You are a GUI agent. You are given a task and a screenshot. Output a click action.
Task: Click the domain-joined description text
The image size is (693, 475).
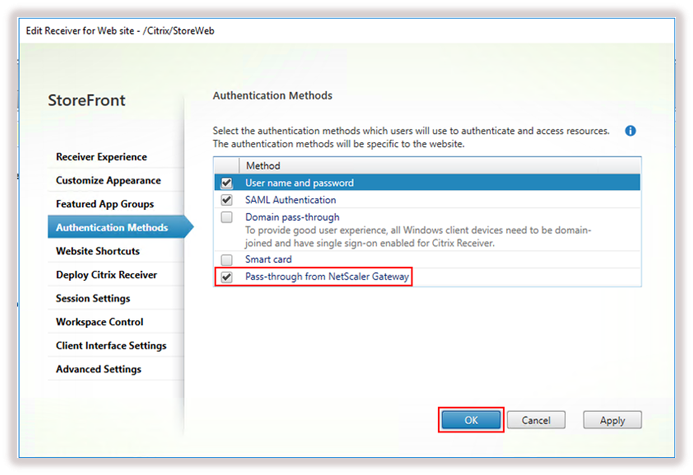coord(418,236)
